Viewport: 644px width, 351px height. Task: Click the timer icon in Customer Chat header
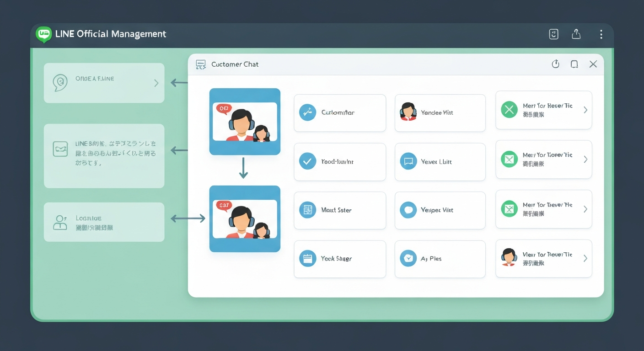[555, 64]
